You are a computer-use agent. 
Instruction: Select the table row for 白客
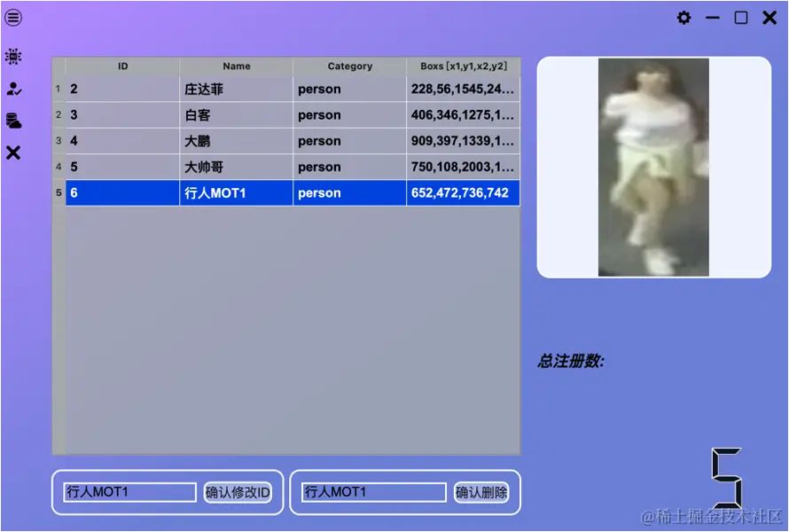coord(236,114)
